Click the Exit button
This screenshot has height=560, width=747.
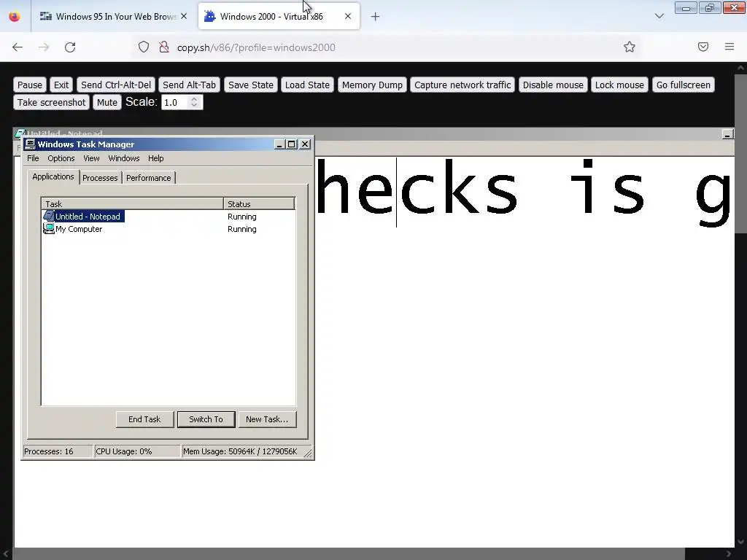pos(61,85)
